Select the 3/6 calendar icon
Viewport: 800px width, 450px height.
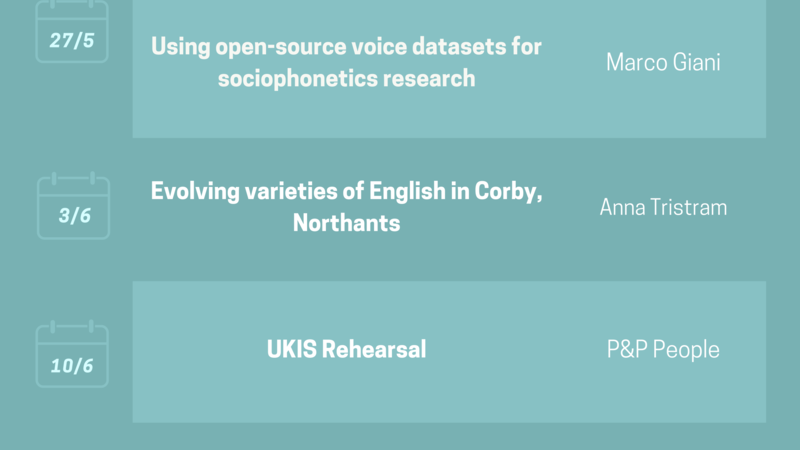72,207
